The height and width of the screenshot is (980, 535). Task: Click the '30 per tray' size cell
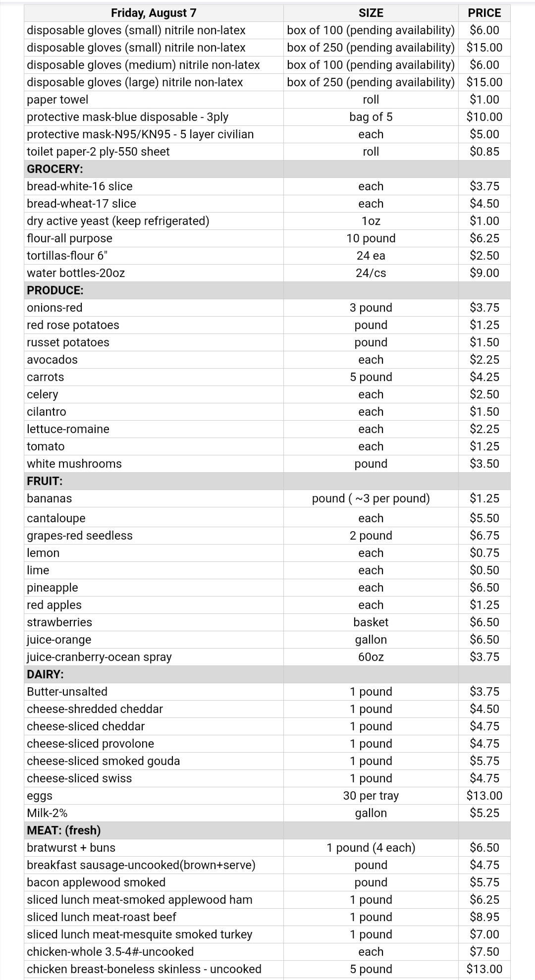click(371, 796)
